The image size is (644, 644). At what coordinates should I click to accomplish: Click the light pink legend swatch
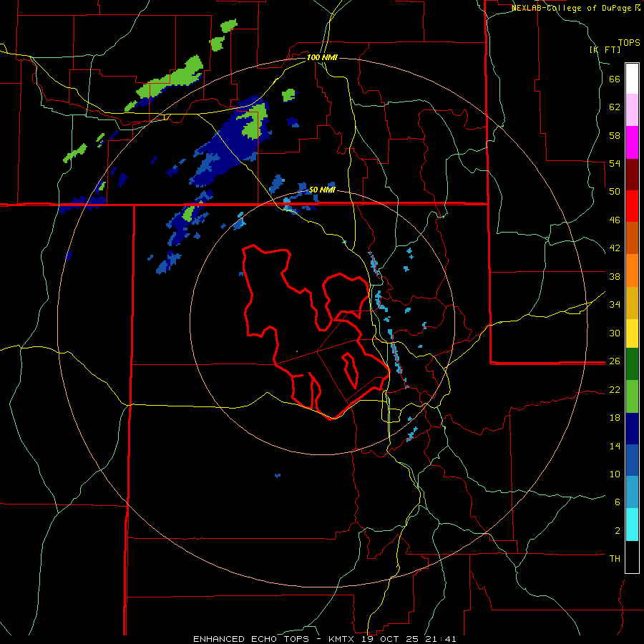coord(632,110)
